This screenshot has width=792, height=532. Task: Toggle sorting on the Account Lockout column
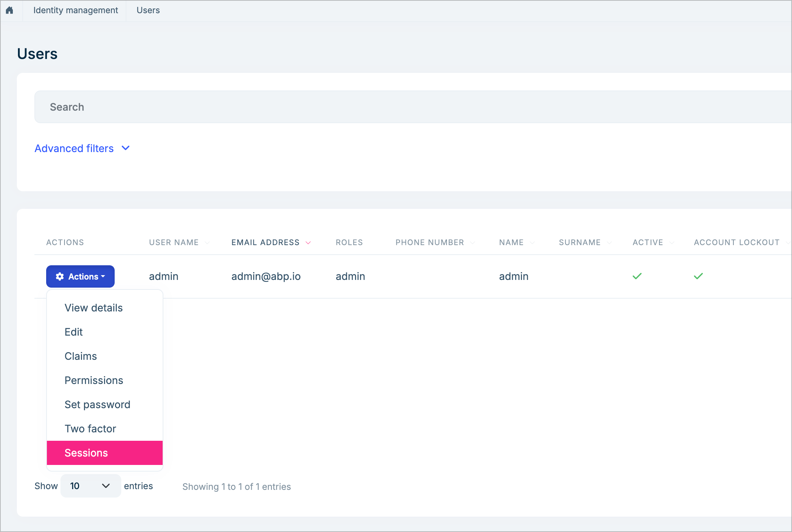pos(789,242)
